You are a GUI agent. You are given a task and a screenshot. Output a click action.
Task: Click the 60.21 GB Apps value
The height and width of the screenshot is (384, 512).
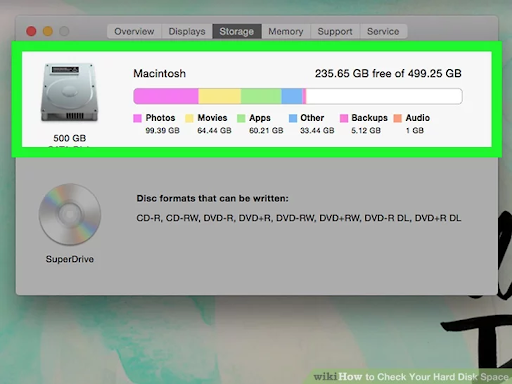pyautogui.click(x=266, y=130)
